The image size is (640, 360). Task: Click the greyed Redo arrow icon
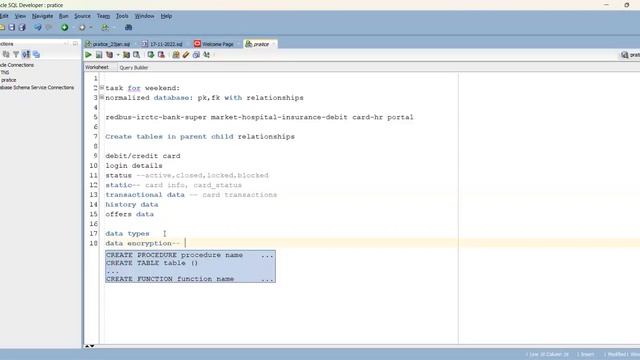click(x=49, y=27)
